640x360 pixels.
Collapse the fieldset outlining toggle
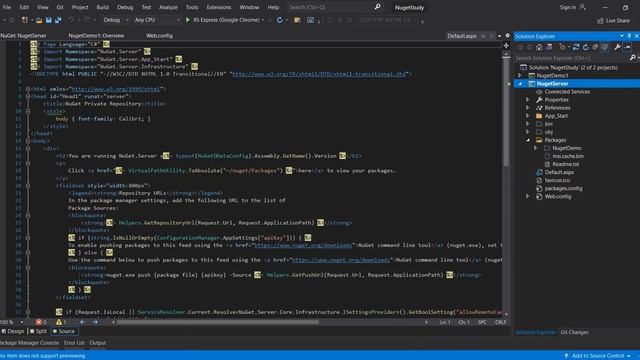coord(28,185)
